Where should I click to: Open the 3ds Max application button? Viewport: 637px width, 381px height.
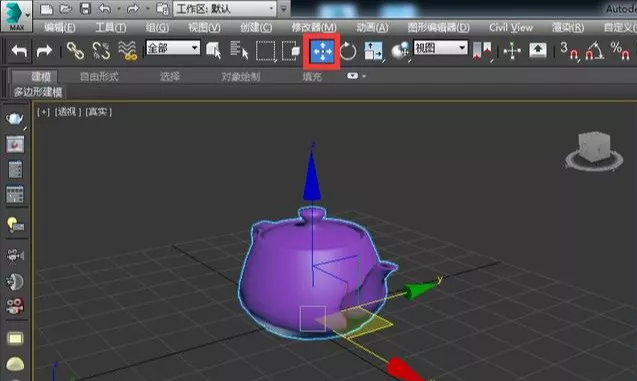[x=16, y=15]
